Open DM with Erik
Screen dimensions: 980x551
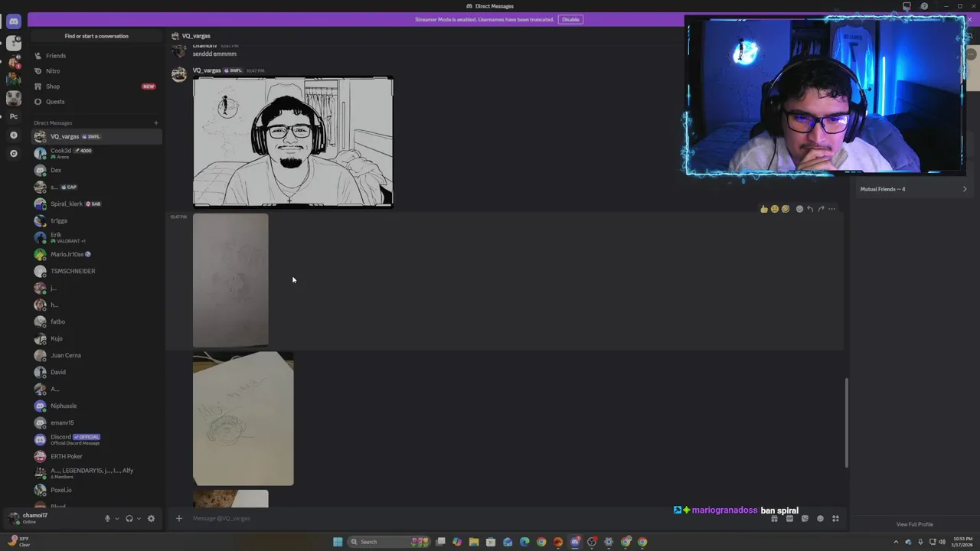96,237
